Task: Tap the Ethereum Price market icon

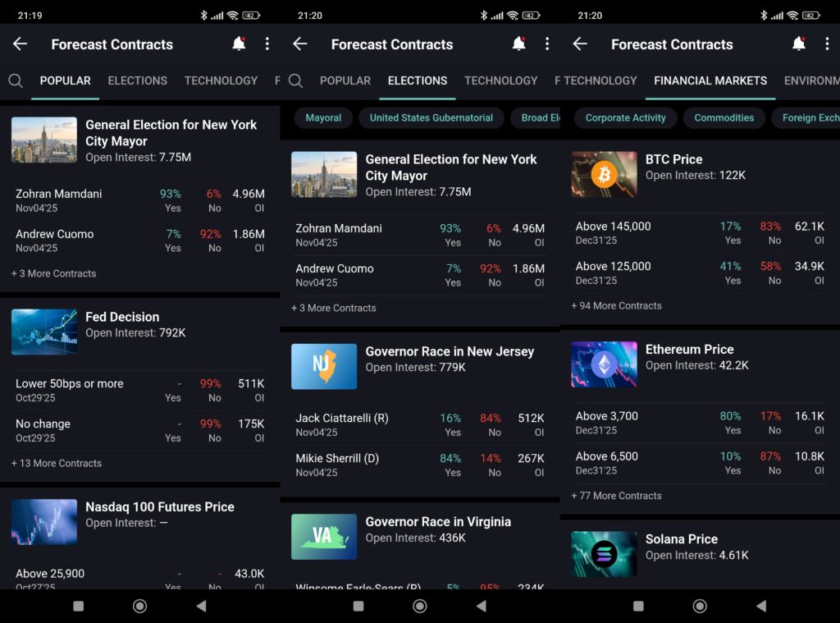Action: (605, 364)
